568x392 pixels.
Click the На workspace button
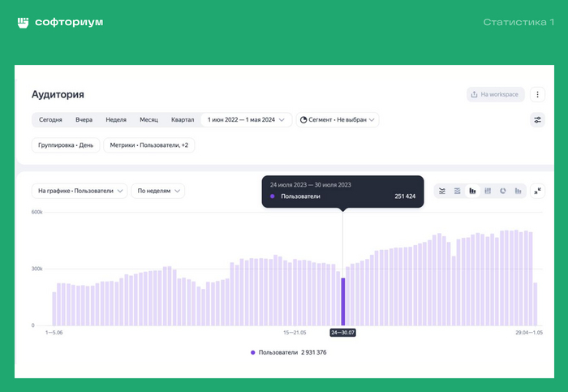click(x=496, y=94)
